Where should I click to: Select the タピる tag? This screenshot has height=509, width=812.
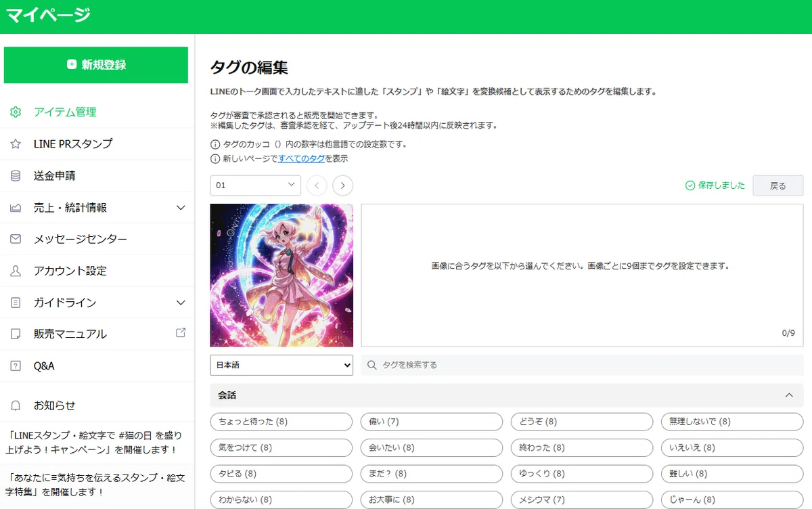(281, 474)
